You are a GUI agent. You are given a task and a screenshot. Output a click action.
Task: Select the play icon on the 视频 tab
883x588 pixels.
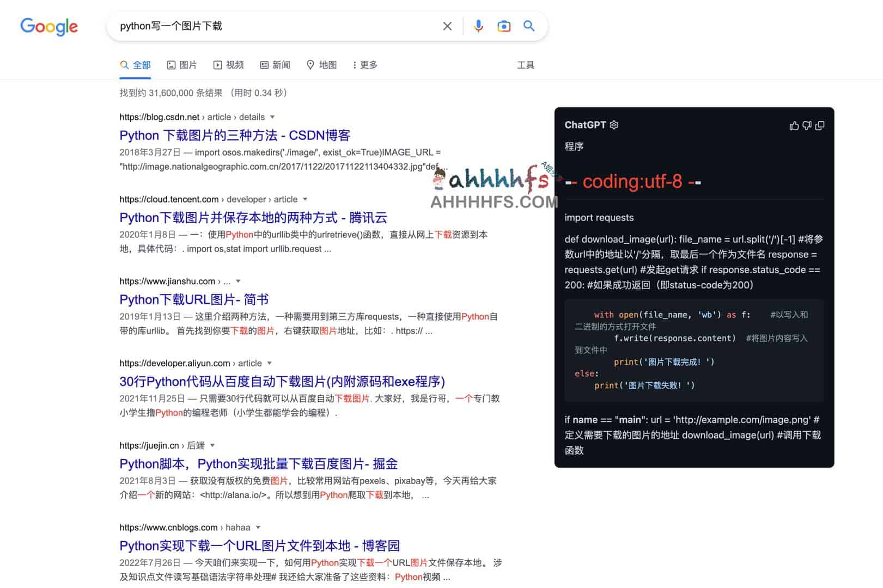click(x=217, y=65)
